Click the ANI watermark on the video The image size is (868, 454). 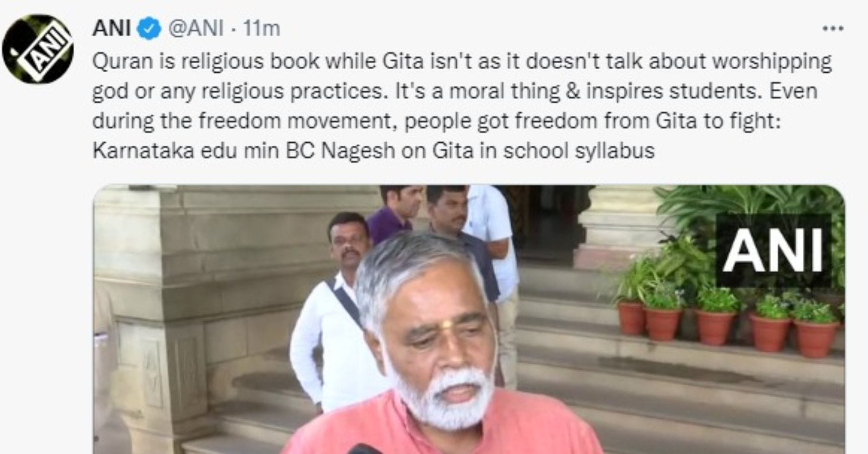click(773, 251)
